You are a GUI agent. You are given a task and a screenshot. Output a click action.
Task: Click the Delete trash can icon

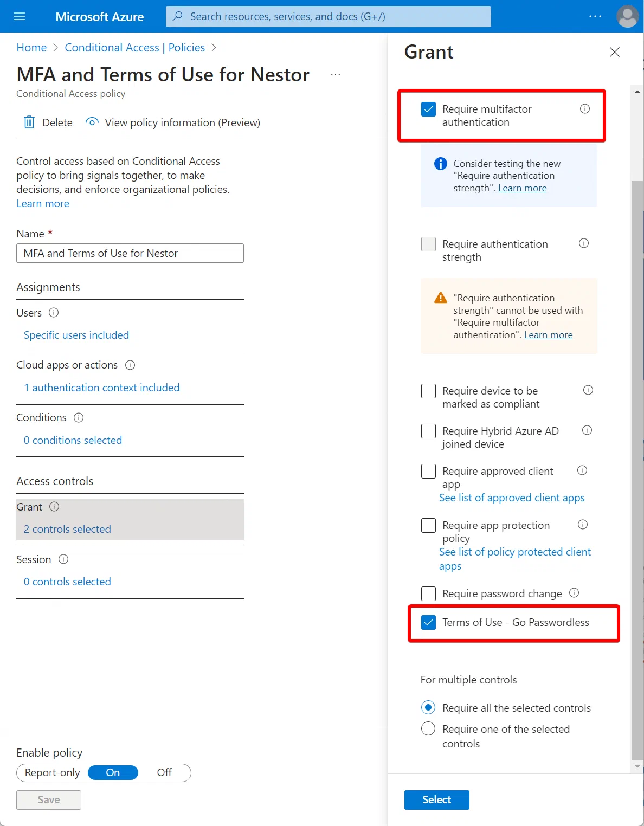pos(29,122)
